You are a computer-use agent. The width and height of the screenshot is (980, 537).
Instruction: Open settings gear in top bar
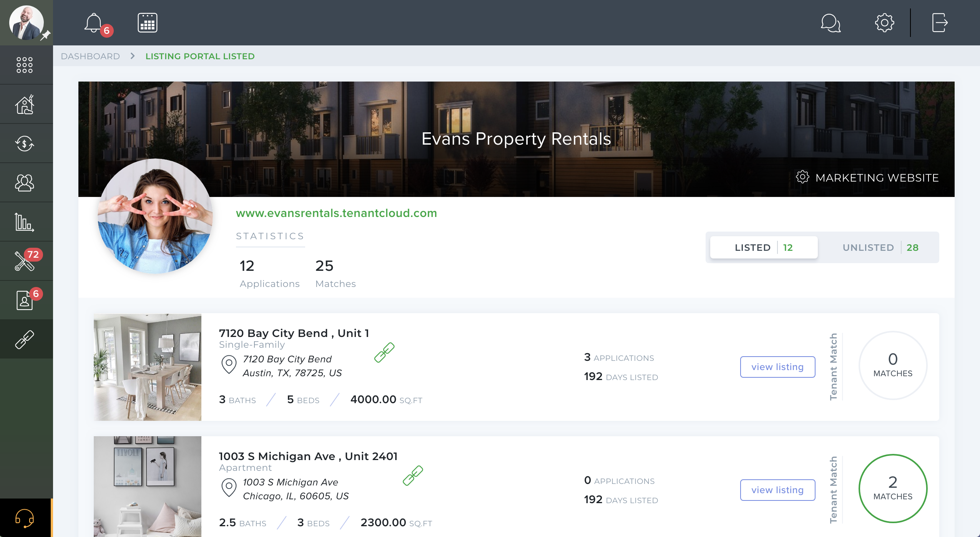(884, 23)
